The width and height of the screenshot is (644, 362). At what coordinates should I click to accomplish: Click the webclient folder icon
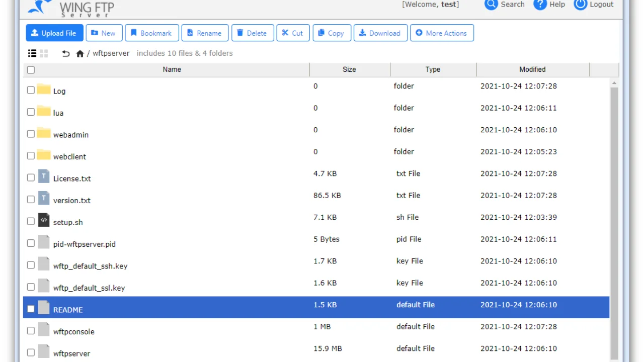click(x=44, y=155)
